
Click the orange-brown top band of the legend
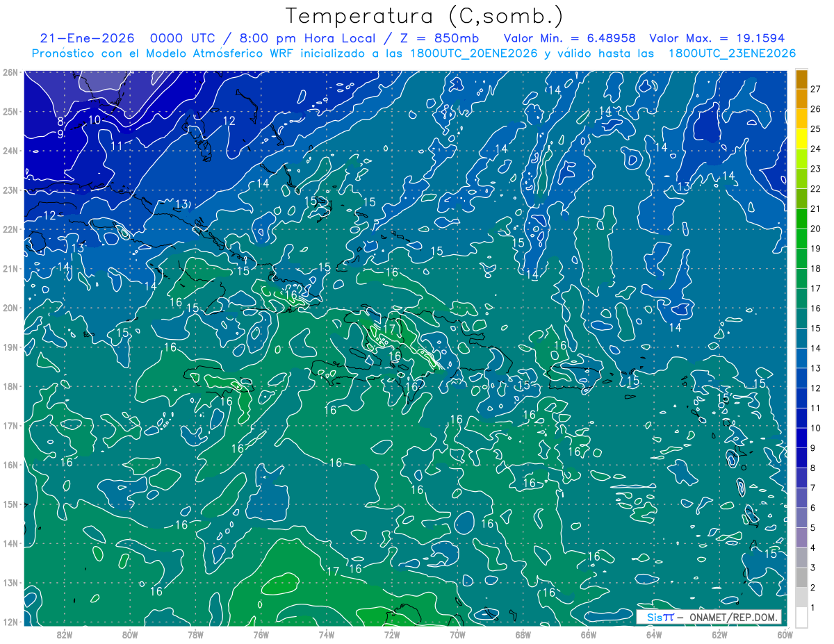coord(801,79)
